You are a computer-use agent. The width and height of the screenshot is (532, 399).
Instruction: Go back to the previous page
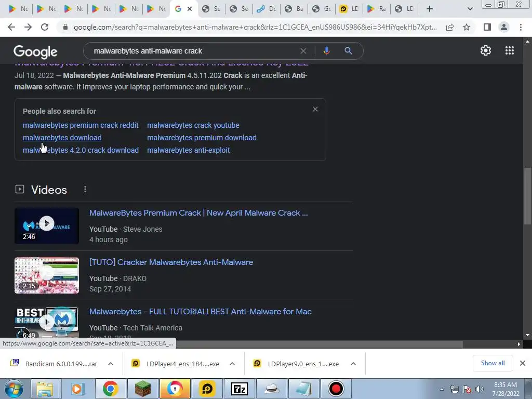11,27
